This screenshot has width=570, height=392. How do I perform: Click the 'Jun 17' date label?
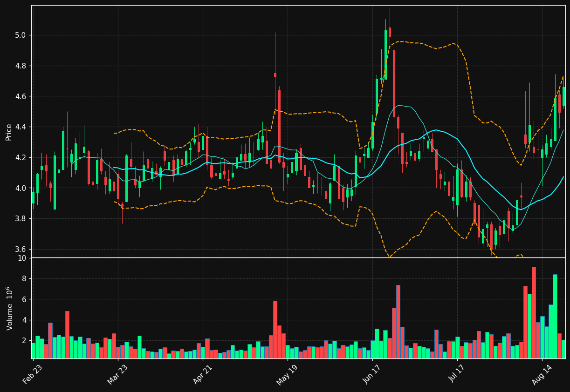pos(372,374)
